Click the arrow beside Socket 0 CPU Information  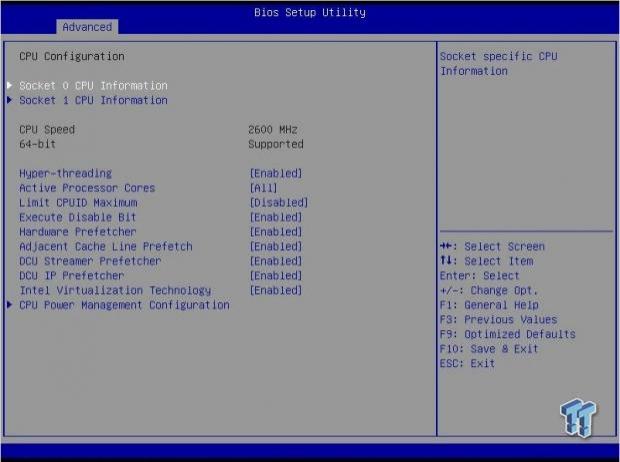[10, 86]
